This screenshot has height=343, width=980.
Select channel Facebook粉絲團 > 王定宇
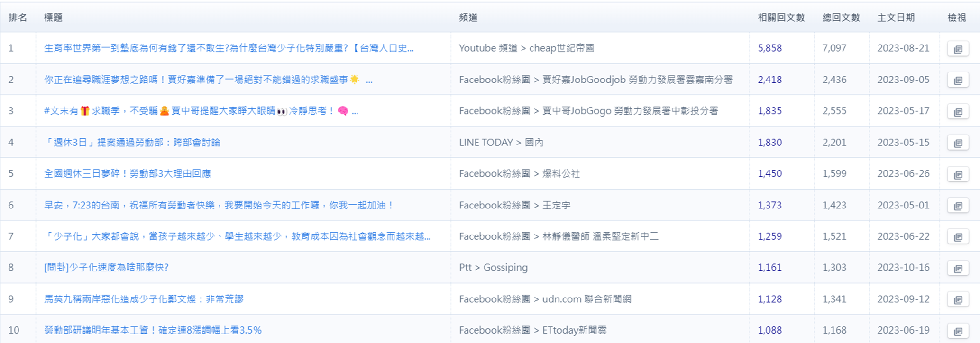[514, 205]
